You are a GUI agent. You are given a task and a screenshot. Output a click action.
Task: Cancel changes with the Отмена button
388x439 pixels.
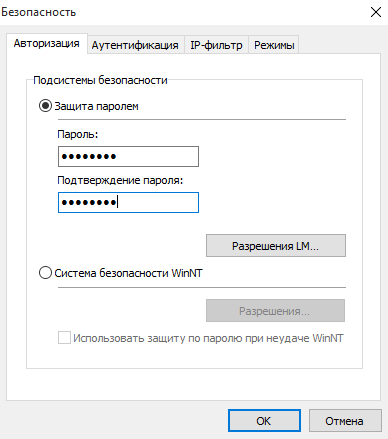(x=345, y=421)
